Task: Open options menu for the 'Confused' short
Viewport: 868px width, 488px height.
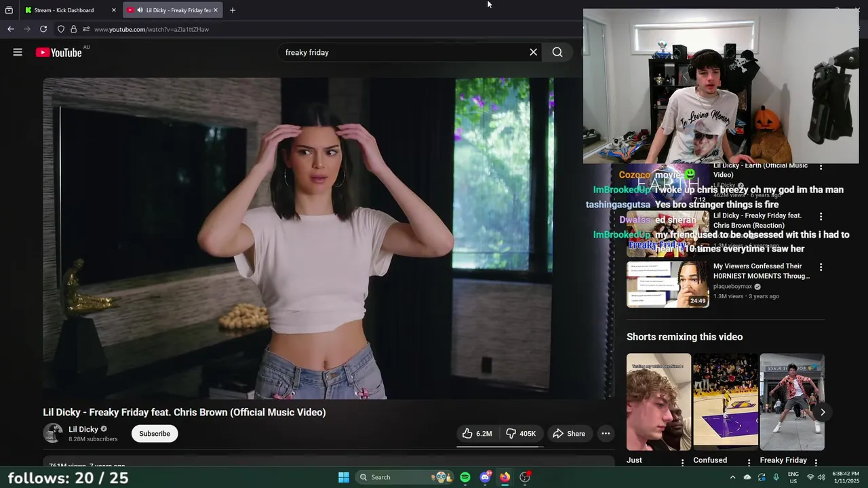Action: click(749, 462)
